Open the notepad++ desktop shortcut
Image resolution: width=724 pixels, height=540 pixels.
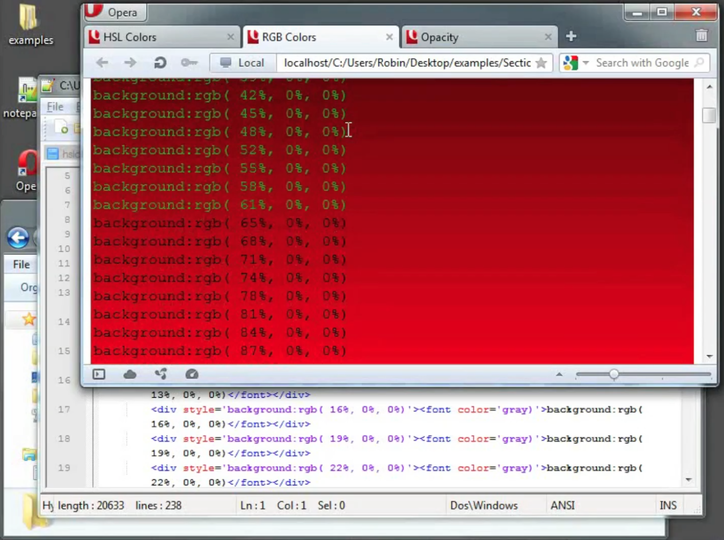coord(22,98)
